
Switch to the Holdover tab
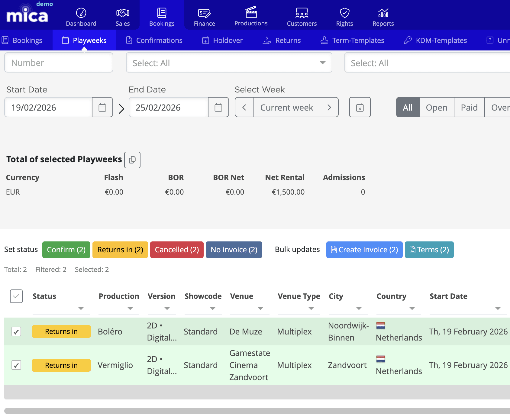tap(222, 40)
